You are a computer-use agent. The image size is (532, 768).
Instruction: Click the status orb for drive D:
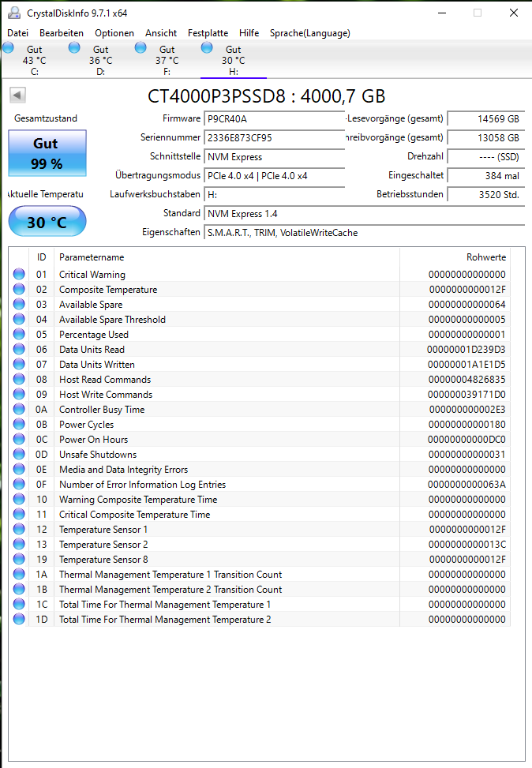(74, 47)
